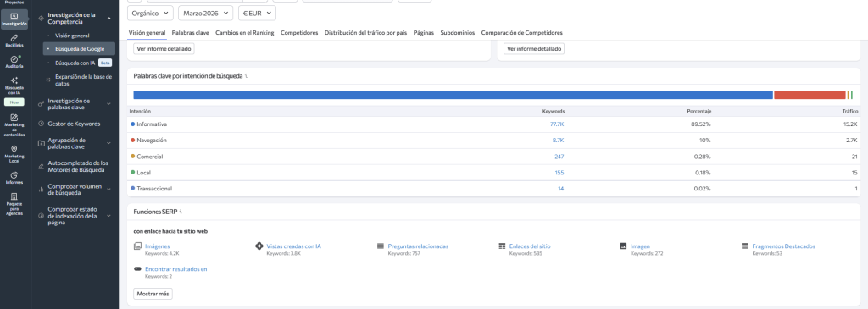Open Fragmentos Destacados link
868x309 pixels.
point(784,246)
